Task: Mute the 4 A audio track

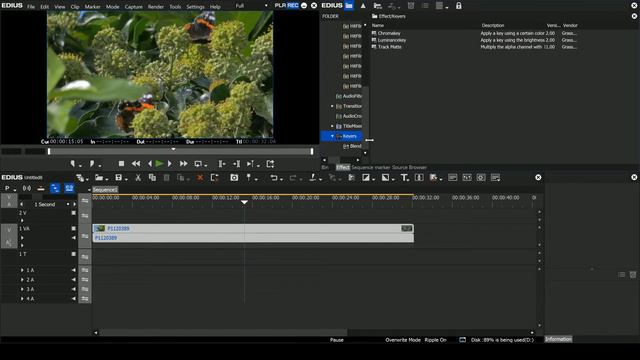Action: (x=73, y=299)
